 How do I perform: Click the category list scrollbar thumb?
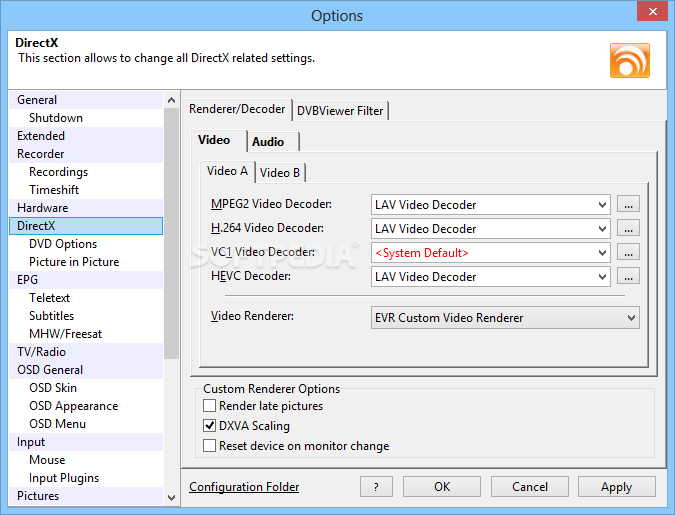171,233
